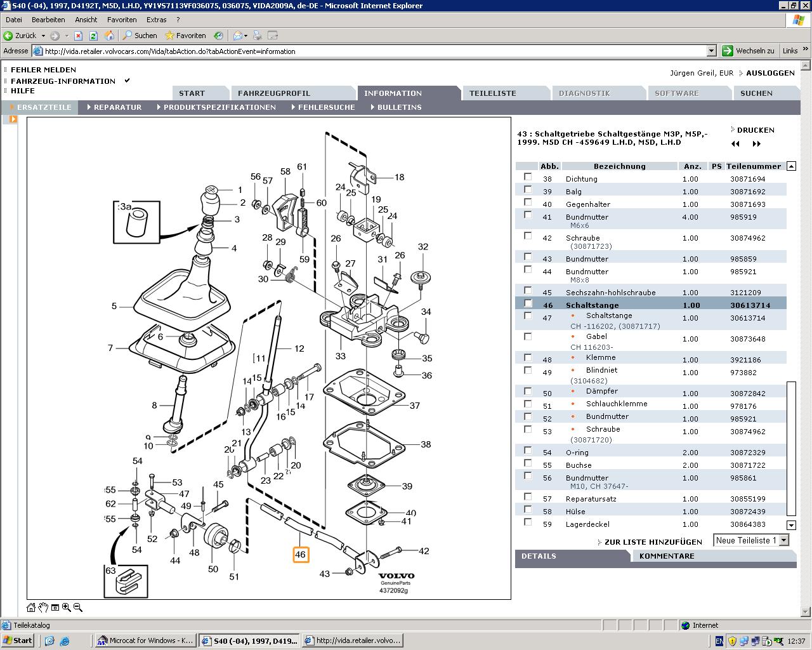Switch to Microcat for Windows taskbar window
The height and width of the screenshot is (650, 812).
(x=145, y=640)
